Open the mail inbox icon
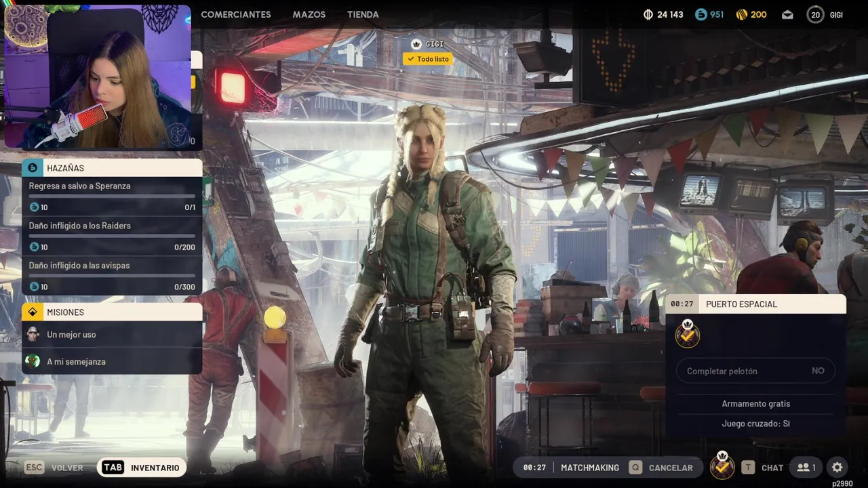Image resolution: width=868 pixels, height=488 pixels. [x=787, y=14]
